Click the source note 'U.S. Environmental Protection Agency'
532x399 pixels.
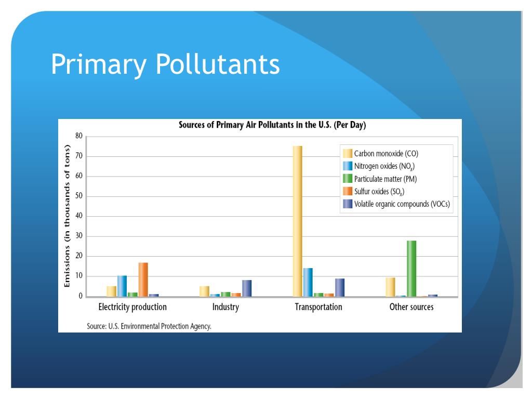160,326
